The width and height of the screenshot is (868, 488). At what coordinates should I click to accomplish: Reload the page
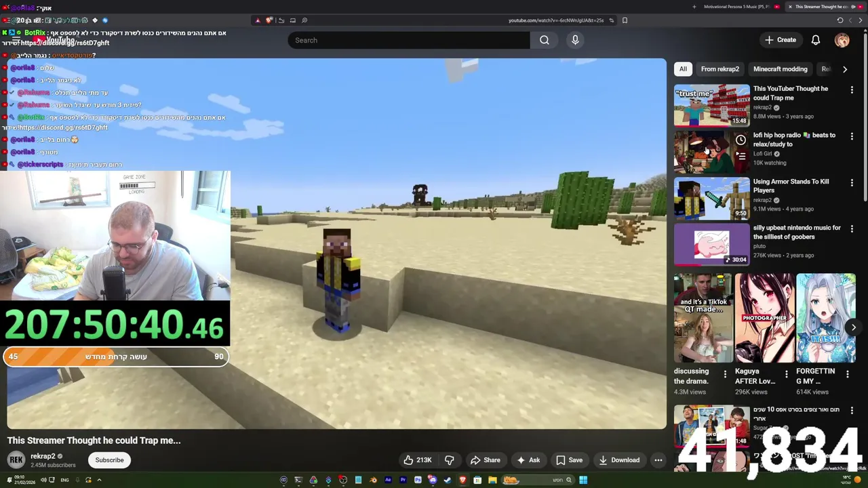[840, 20]
